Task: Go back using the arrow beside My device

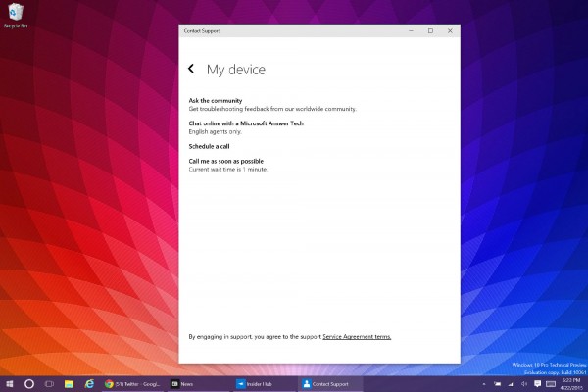Action: (191, 70)
